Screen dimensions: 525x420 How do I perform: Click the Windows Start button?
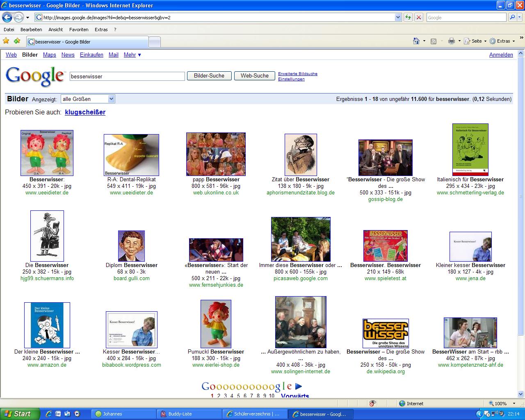click(20, 414)
